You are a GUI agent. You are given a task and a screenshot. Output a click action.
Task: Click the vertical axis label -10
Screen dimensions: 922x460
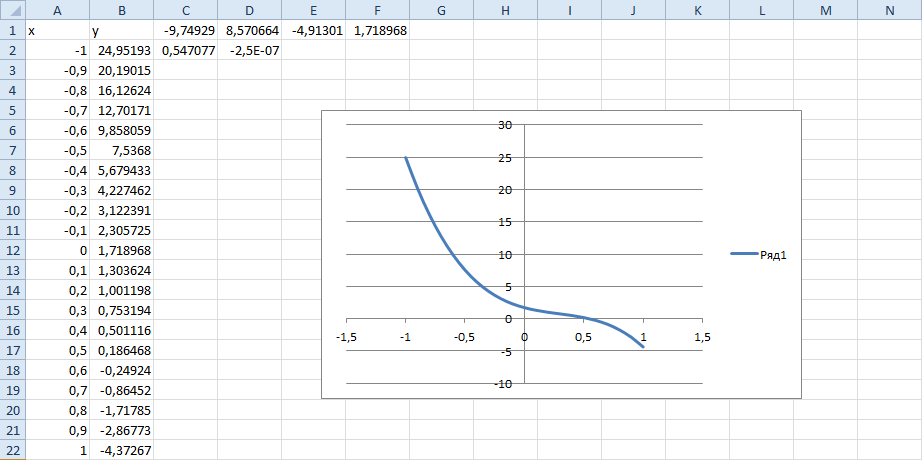505,384
